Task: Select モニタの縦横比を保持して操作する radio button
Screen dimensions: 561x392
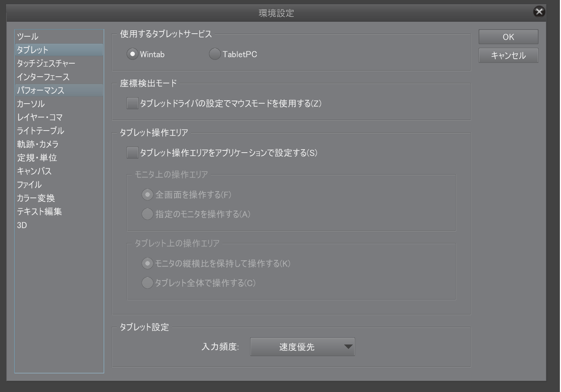Action: (148, 263)
